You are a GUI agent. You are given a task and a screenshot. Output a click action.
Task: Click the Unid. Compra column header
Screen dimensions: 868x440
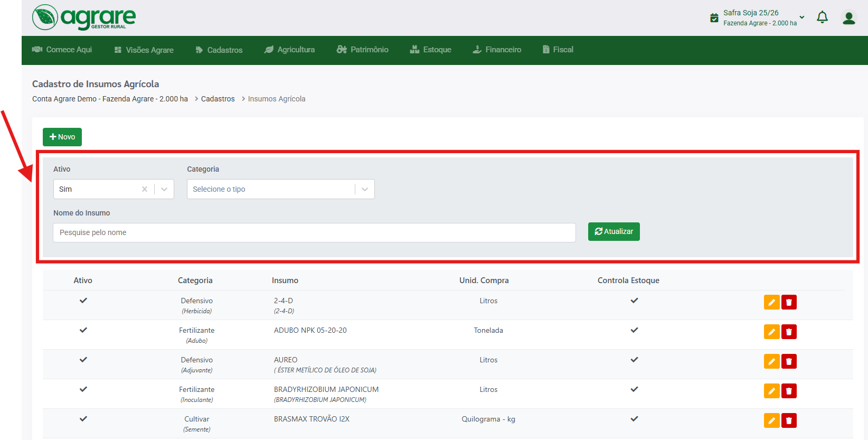(484, 280)
